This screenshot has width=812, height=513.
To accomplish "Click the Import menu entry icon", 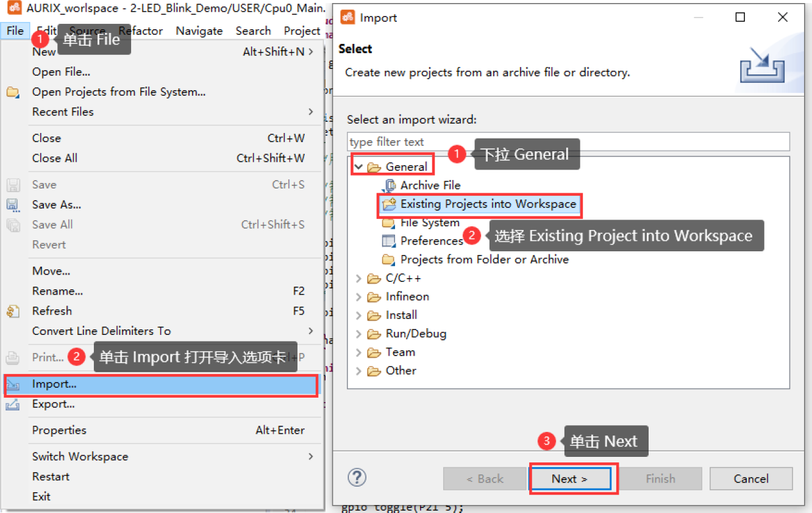I will point(13,385).
